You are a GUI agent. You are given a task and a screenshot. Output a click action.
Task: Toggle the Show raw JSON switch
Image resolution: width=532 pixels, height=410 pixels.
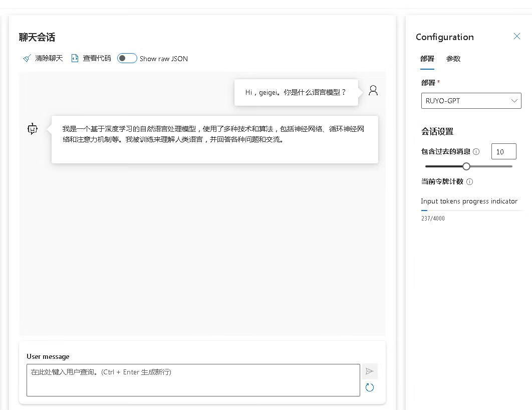coord(127,59)
